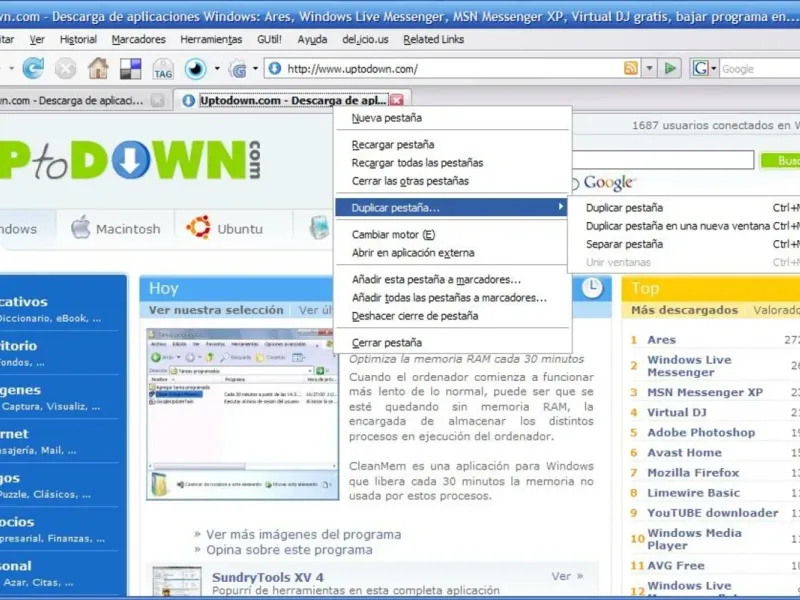Choose Añadir todas las pestañas a marcadores...

pos(452,298)
